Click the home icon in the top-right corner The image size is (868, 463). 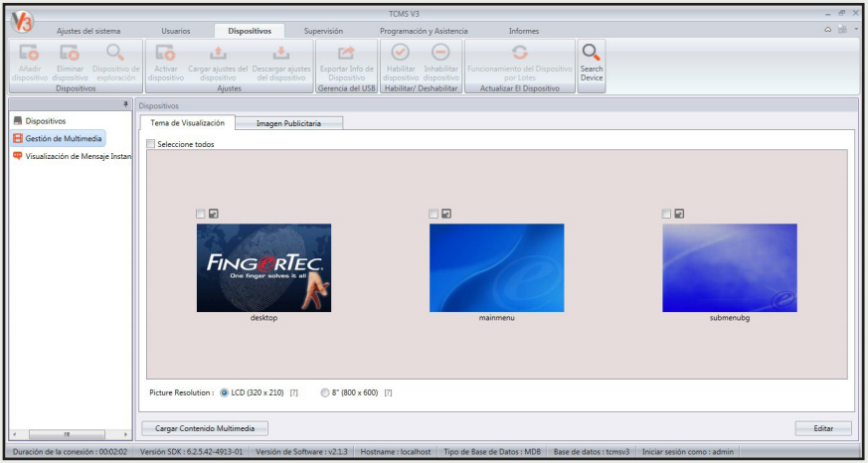827,30
